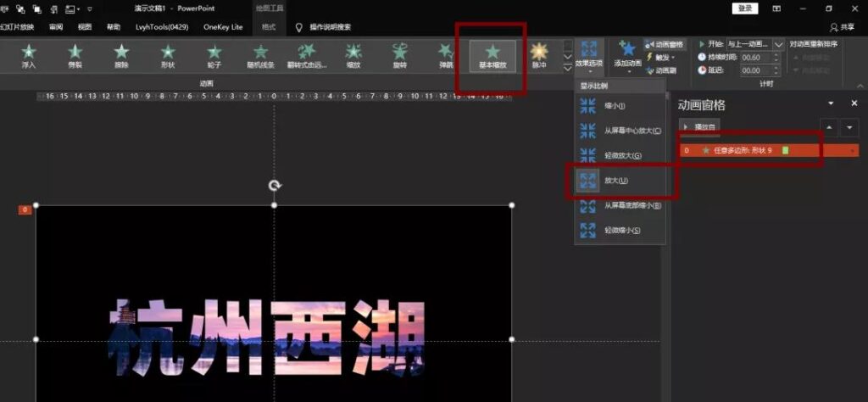The height and width of the screenshot is (402, 868).
Task: Select the 随机线条 animation effect
Action: click(x=260, y=56)
